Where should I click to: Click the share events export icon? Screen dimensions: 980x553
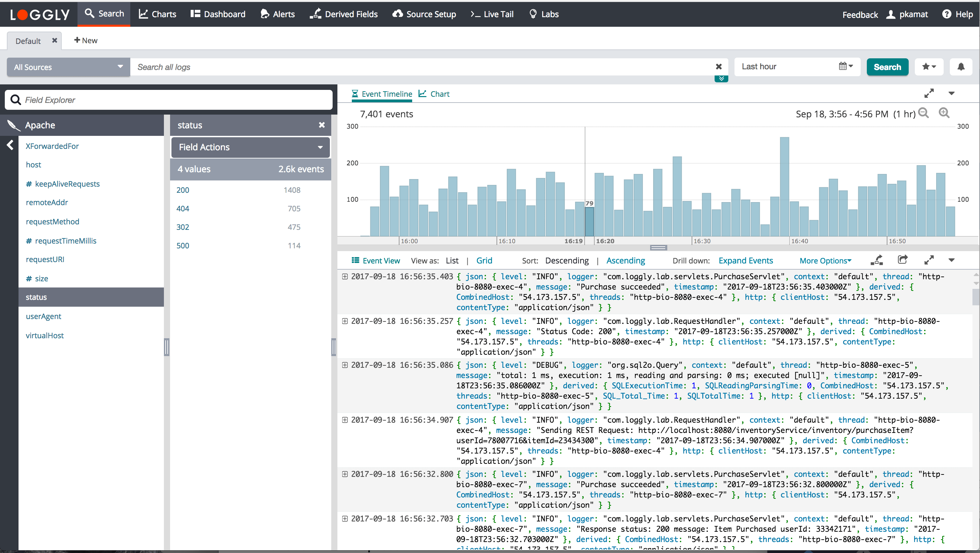point(903,260)
